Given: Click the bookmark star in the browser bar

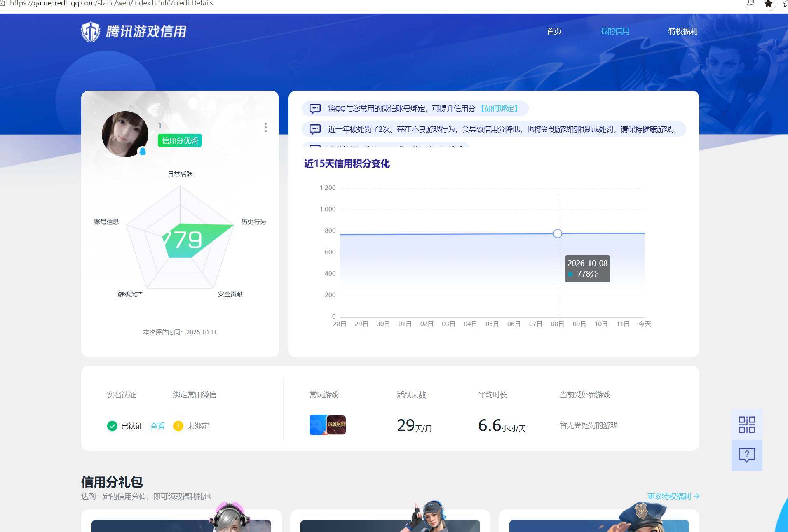Looking at the screenshot, I should pos(768,4).
